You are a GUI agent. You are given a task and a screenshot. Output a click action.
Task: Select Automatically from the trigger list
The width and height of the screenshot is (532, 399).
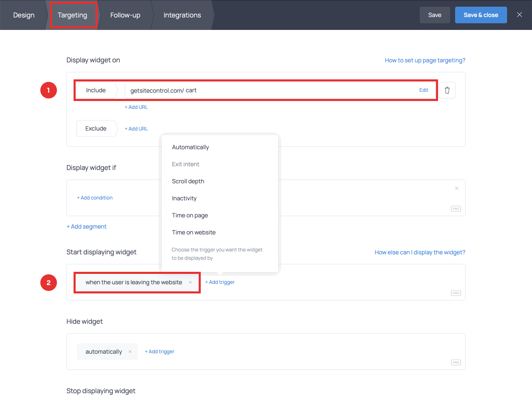coord(190,147)
